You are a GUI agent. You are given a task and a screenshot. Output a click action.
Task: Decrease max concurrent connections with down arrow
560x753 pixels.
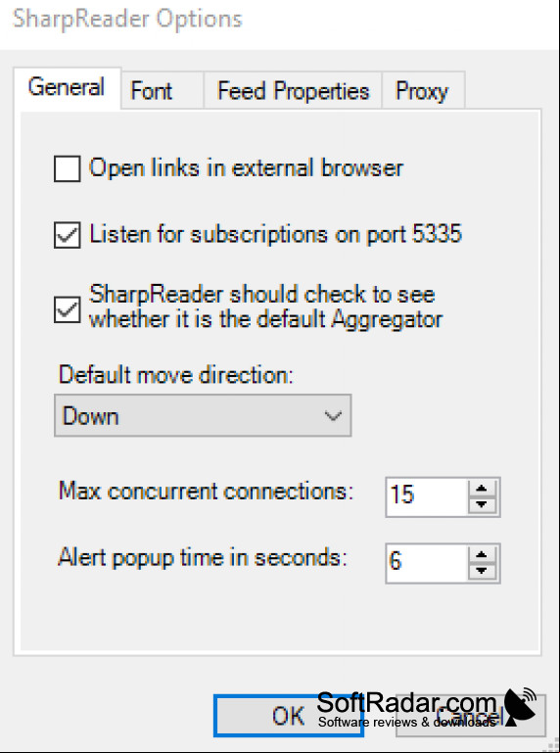click(x=482, y=505)
